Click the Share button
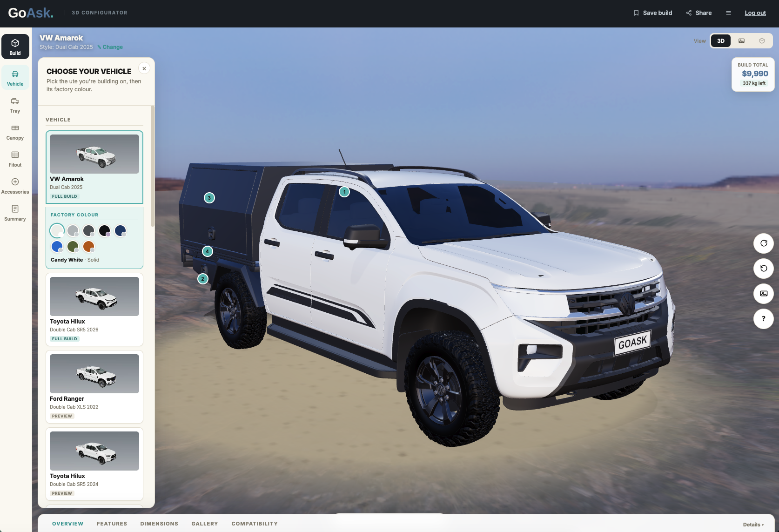The image size is (779, 532). 699,13
